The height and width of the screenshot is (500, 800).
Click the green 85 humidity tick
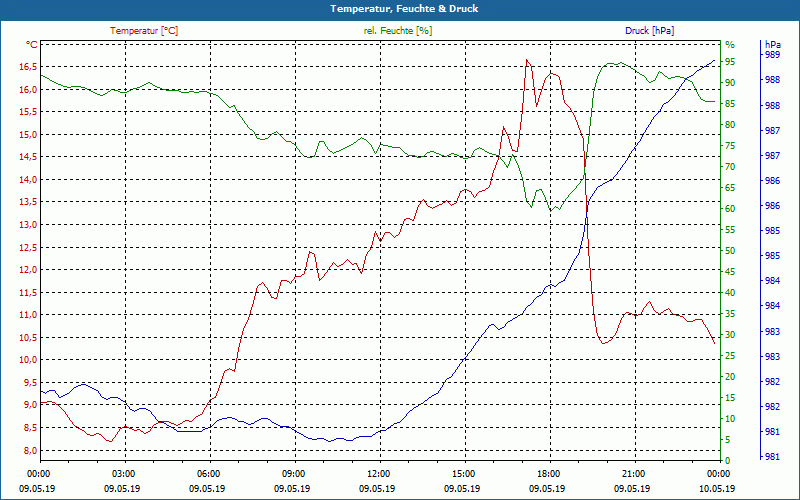click(x=730, y=104)
